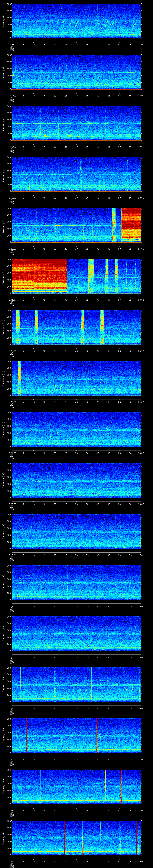Select the 24:00 end time label
This screenshot has width=153, height=868.
coord(141,402)
